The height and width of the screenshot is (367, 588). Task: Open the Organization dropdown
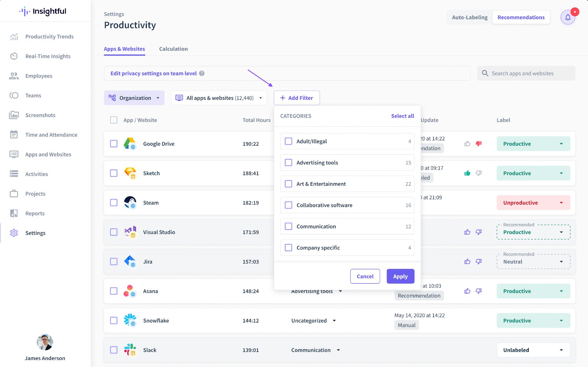(134, 98)
